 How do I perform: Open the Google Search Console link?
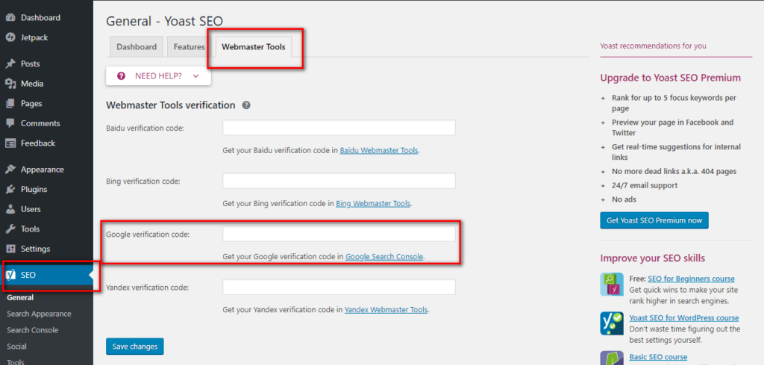(384, 256)
